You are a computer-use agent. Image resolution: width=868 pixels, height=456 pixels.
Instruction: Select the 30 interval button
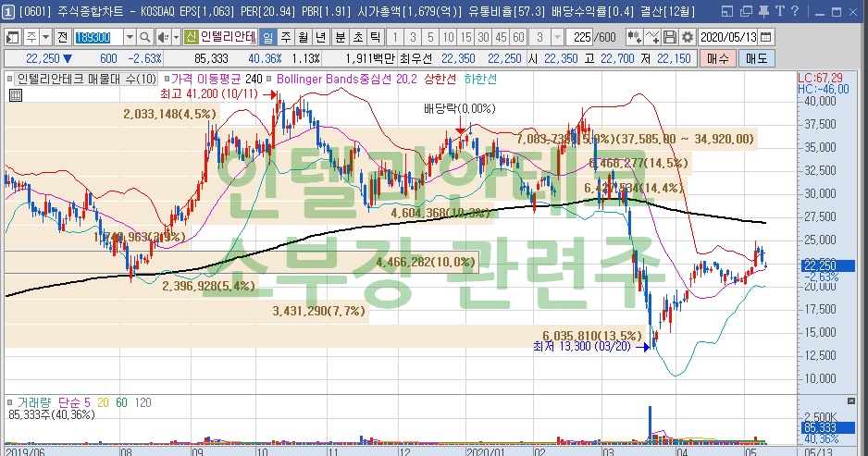pos(483,37)
